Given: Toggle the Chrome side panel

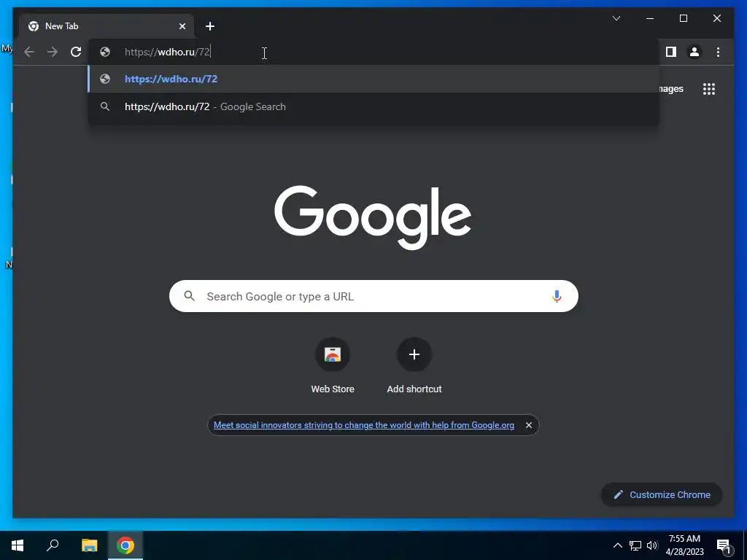Looking at the screenshot, I should coord(671,52).
